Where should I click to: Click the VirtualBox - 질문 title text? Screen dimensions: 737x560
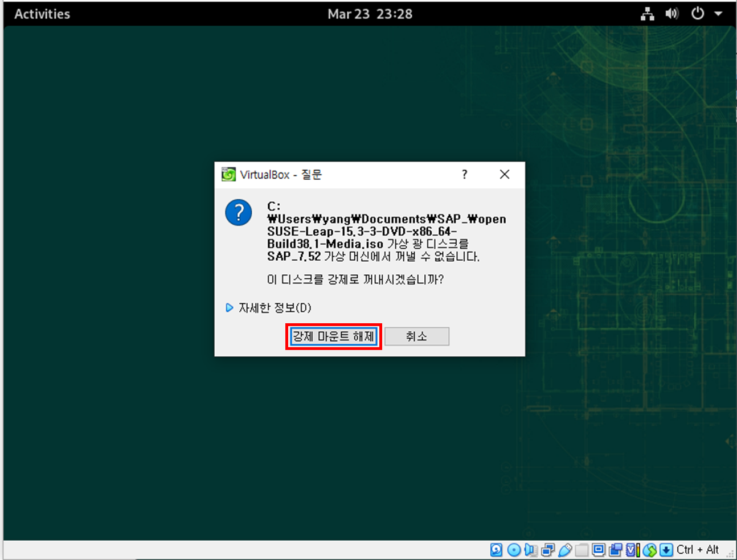[281, 175]
